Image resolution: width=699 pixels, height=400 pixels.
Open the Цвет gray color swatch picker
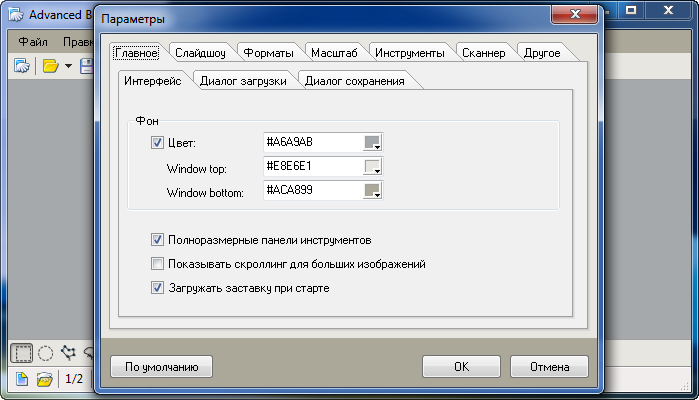[x=373, y=143]
